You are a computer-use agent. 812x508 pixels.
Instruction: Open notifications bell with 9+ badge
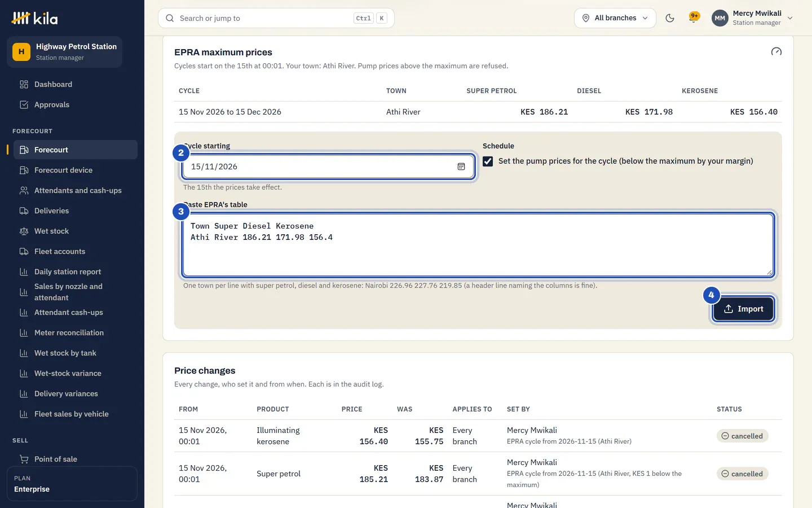click(694, 18)
